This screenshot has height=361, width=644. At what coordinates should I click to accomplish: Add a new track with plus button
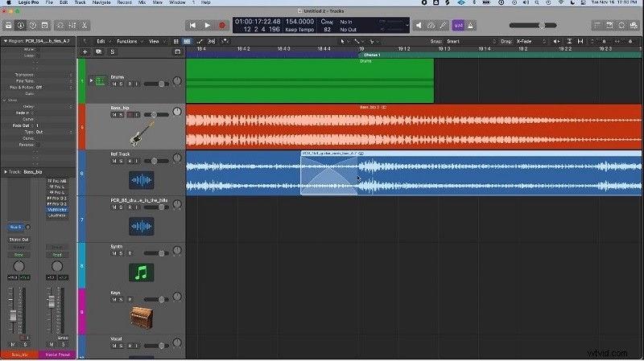click(x=85, y=52)
